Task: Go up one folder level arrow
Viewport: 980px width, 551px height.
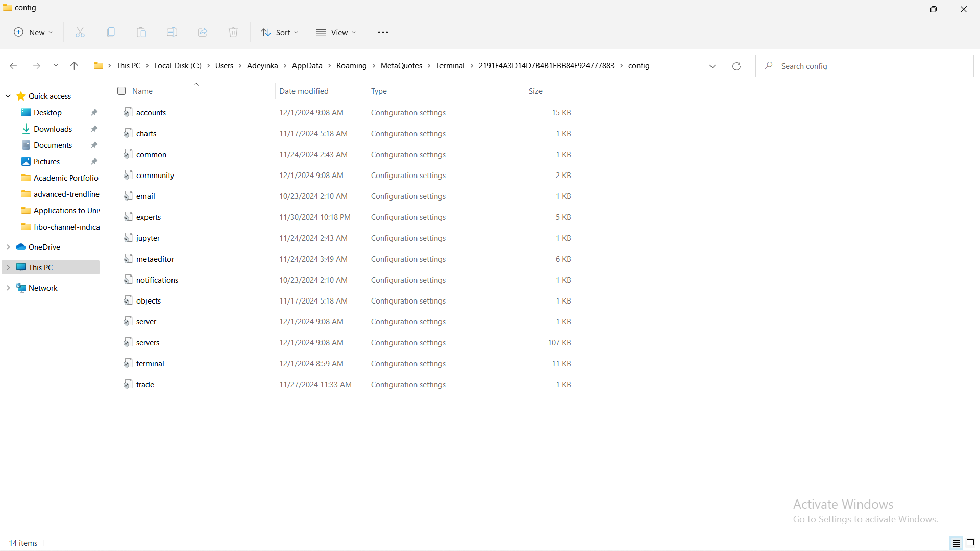Action: [74, 66]
